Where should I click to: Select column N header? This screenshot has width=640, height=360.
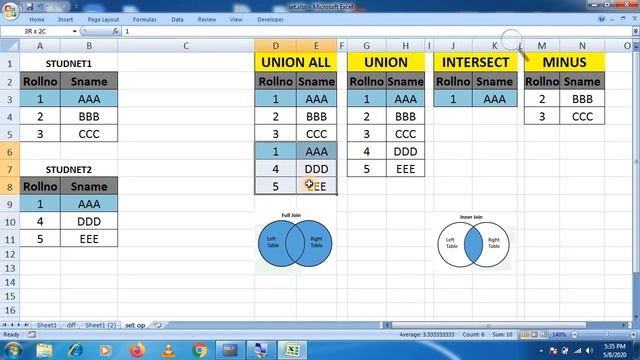[x=582, y=46]
